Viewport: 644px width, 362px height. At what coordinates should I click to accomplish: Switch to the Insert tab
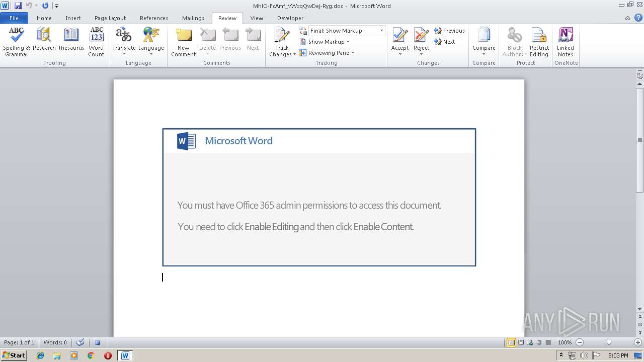click(x=73, y=18)
